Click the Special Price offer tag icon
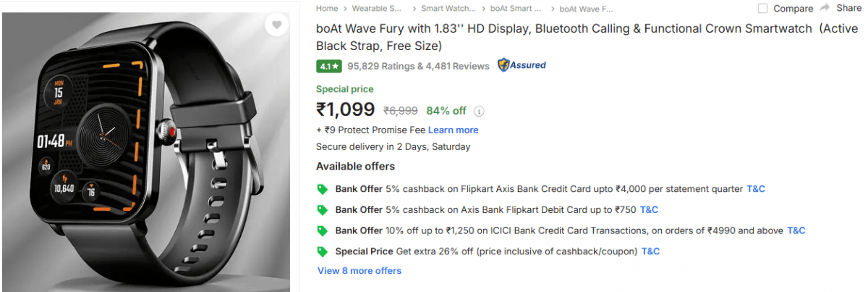The height and width of the screenshot is (292, 868). point(323,252)
